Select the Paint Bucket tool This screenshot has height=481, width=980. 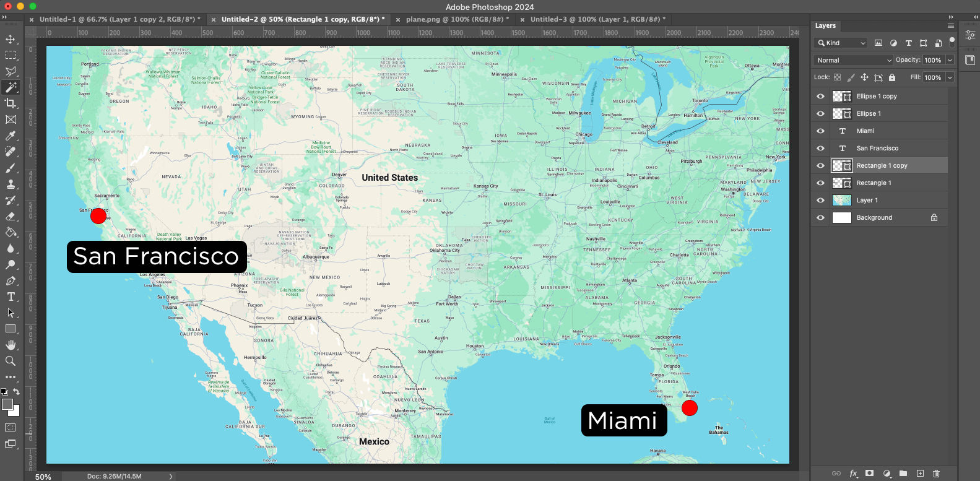(x=11, y=232)
